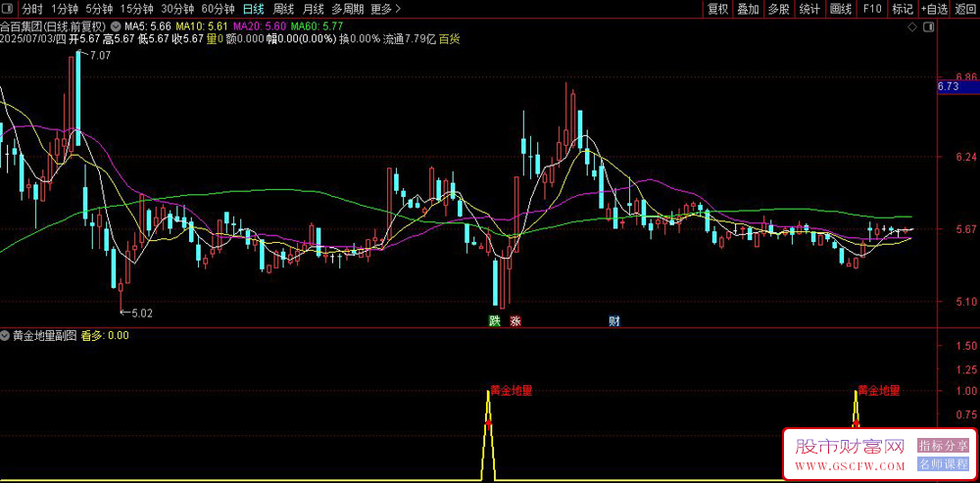The height and width of the screenshot is (483, 980).
Task: Open the 多周期 multi-period view
Action: coord(347,9)
